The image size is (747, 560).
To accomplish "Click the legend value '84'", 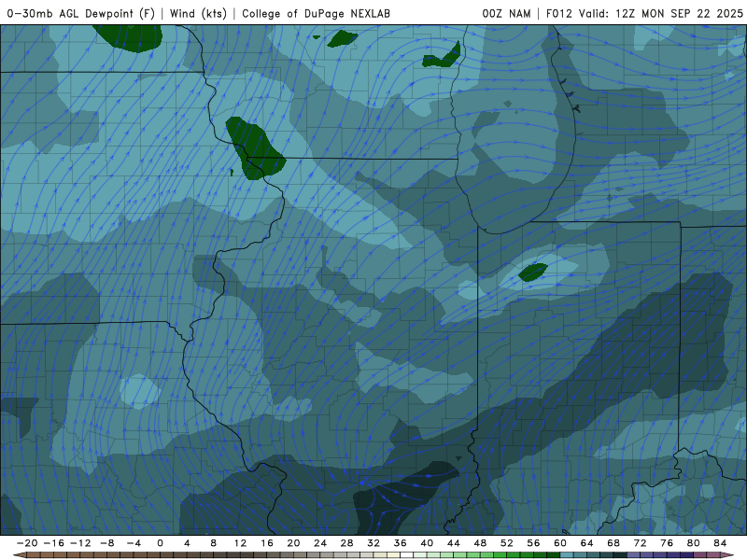I will (720, 543).
